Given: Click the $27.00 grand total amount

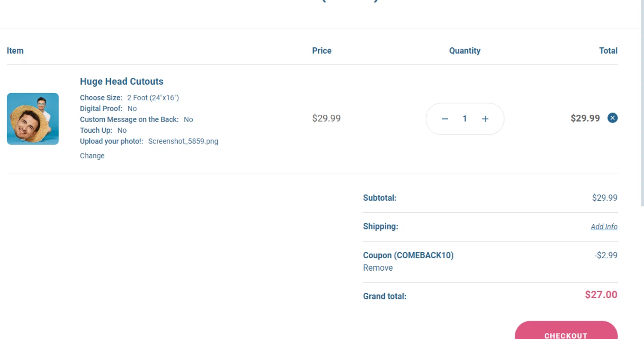Looking at the screenshot, I should coord(601,295).
